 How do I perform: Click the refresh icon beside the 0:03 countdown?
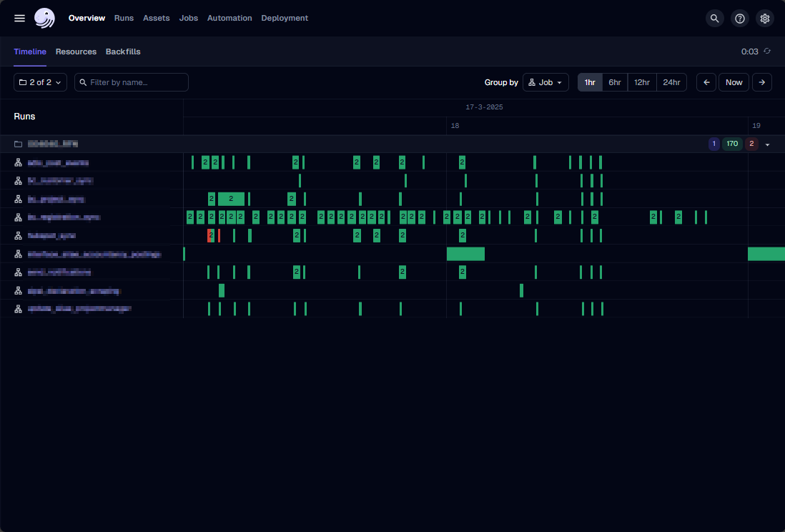click(767, 51)
